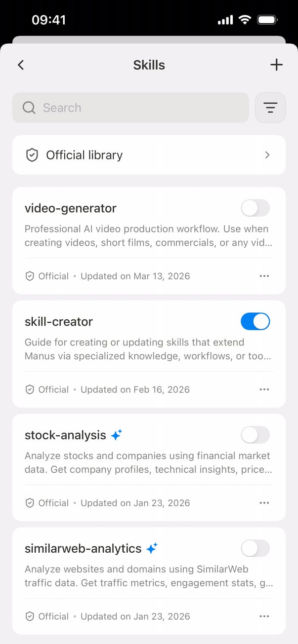
Task: Enable the video-generator skill toggle
Action: (255, 208)
